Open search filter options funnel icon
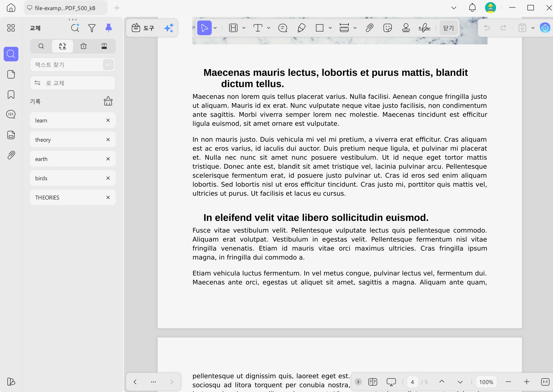 (92, 28)
